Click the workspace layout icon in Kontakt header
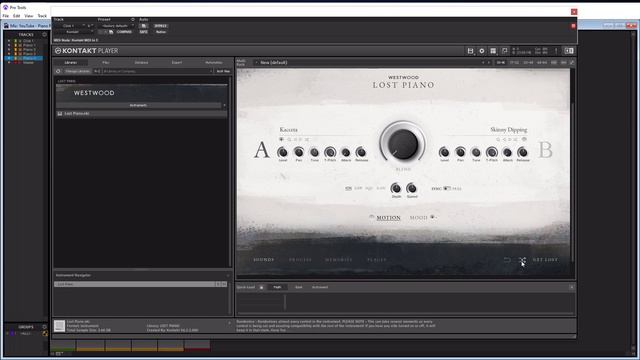Image resolution: width=640 pixels, height=360 pixels. [493, 51]
